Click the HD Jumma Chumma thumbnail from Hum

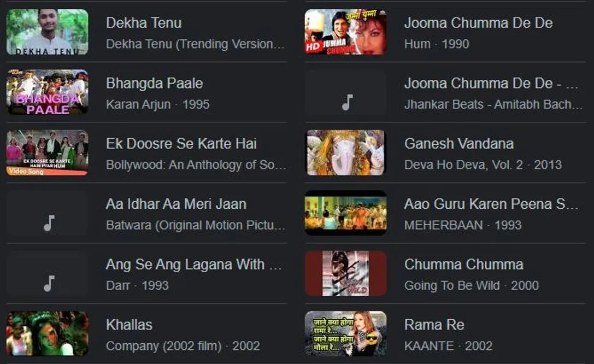coord(345,32)
